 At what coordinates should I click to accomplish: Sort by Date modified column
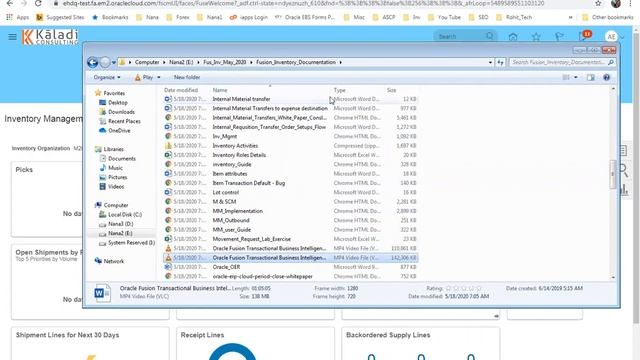coord(181,90)
